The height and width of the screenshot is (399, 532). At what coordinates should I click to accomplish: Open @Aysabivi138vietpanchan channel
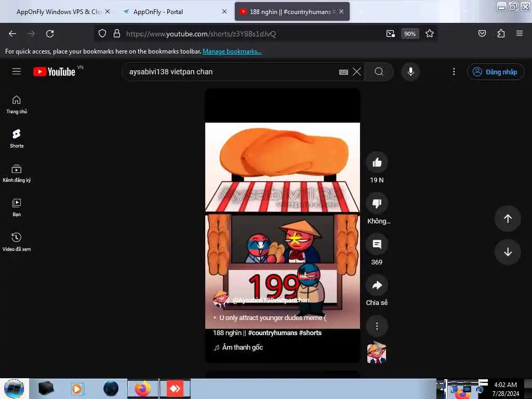tap(271, 300)
